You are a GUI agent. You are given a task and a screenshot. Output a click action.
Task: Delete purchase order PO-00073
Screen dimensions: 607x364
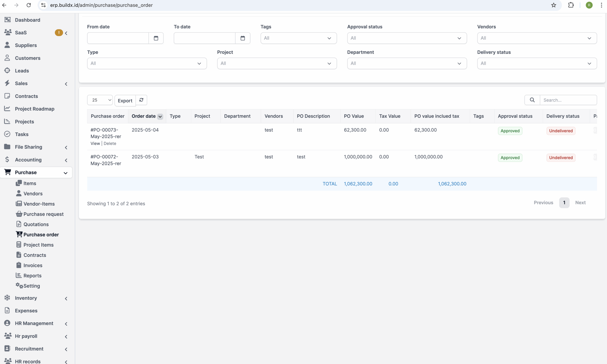[110, 143]
